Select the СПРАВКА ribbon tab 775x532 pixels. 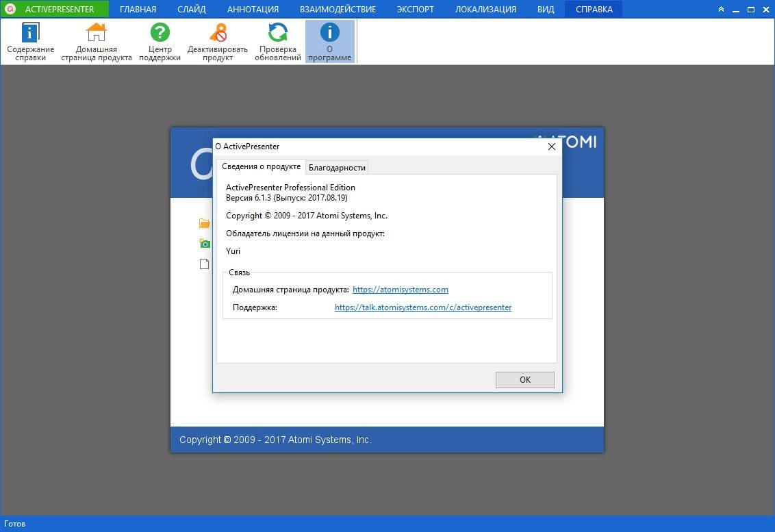[x=594, y=9]
